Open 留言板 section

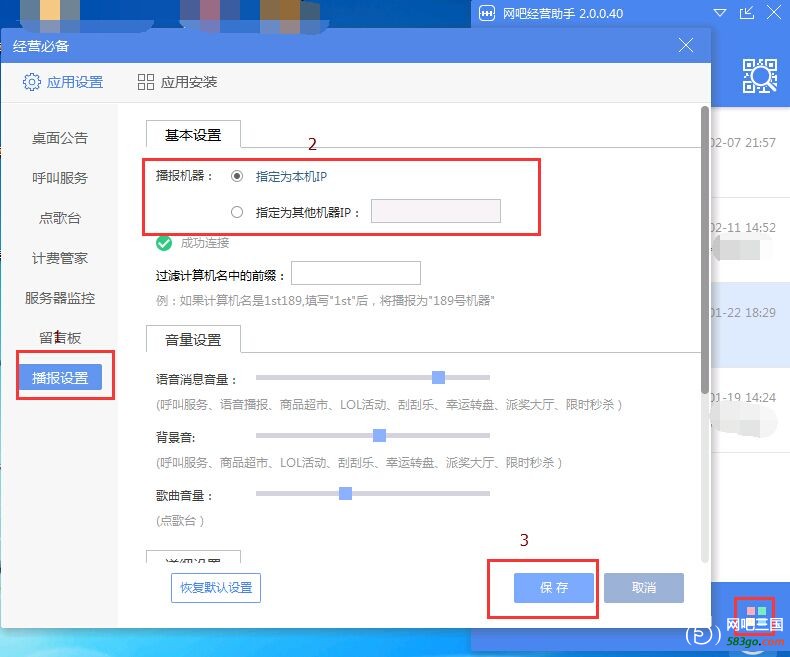pos(60,338)
